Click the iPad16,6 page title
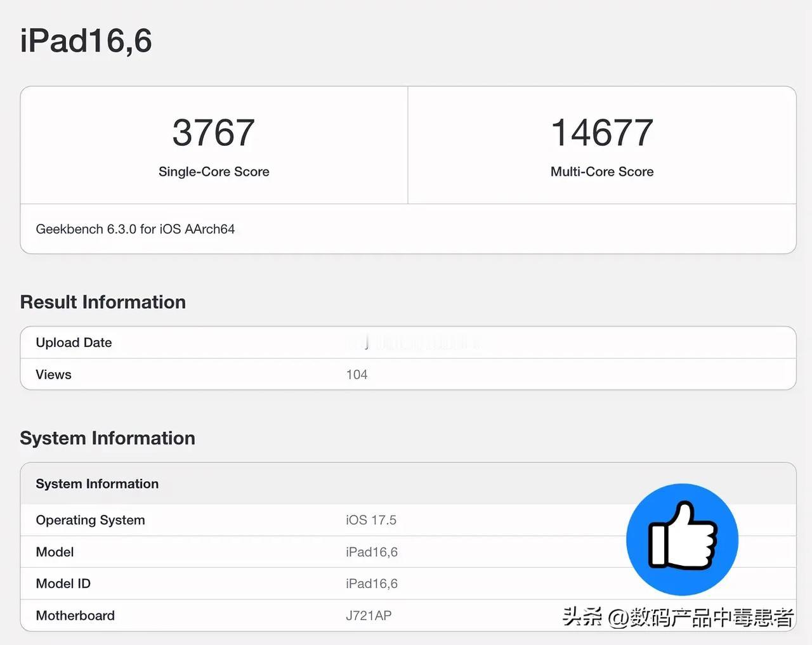Viewport: 812px width, 645px height. click(x=86, y=41)
